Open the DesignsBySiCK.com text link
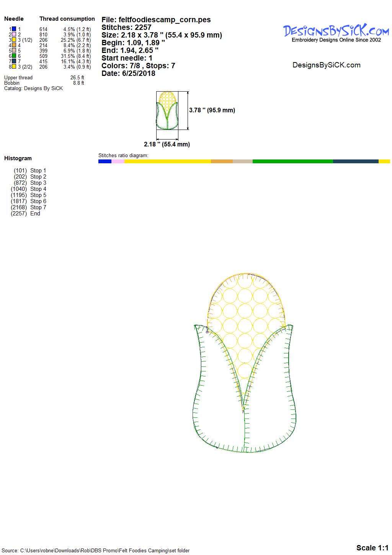 [326, 65]
